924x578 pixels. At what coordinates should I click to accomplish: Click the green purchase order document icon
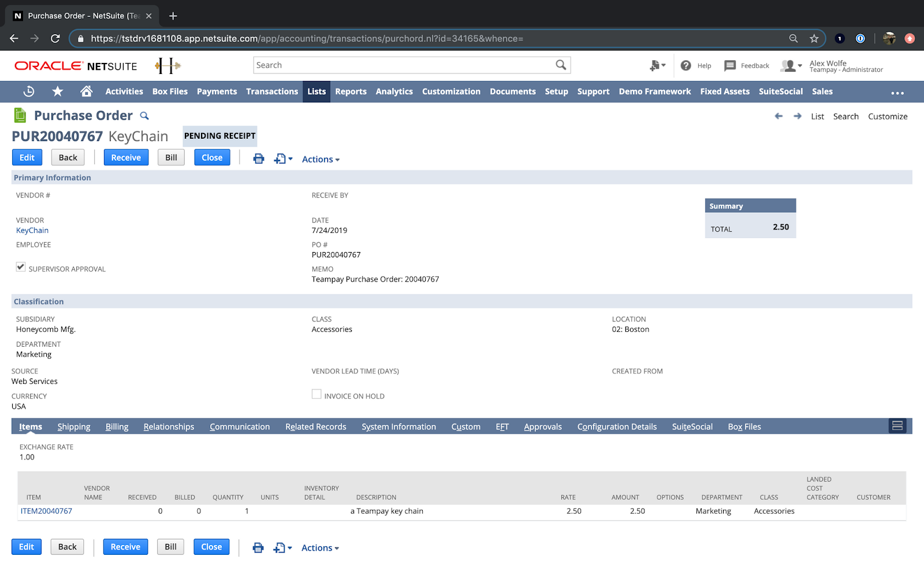tap(20, 116)
